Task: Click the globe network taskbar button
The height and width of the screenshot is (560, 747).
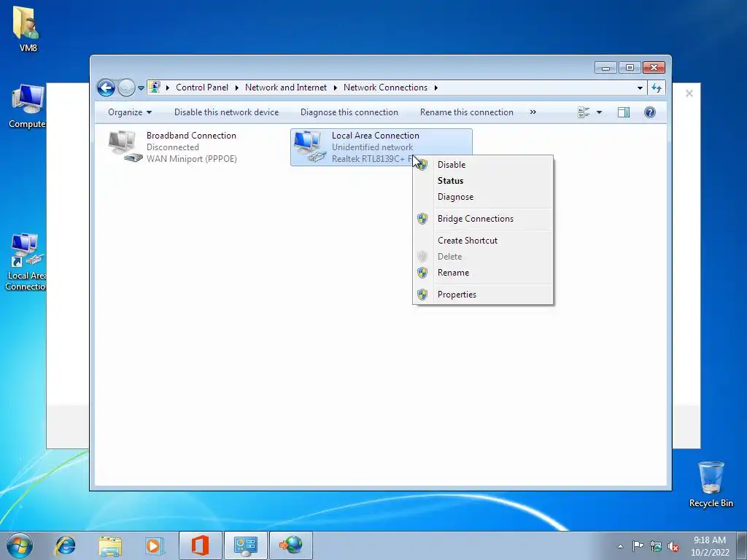Action: [x=291, y=545]
